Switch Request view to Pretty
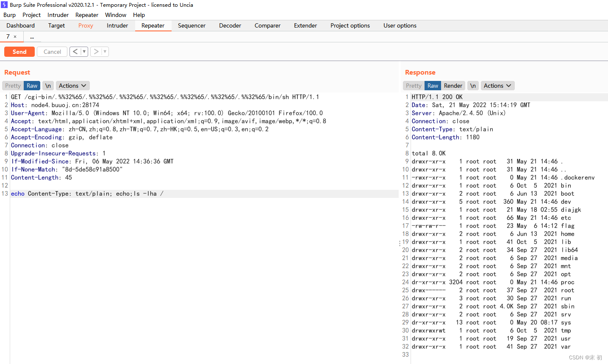Screen dimensions: 608x364 coord(13,86)
